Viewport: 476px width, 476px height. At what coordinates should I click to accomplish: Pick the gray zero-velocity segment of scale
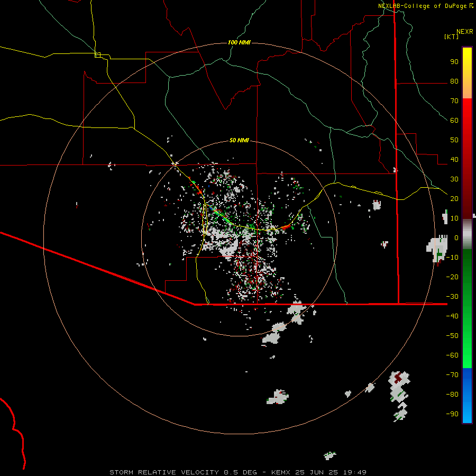[467, 234]
